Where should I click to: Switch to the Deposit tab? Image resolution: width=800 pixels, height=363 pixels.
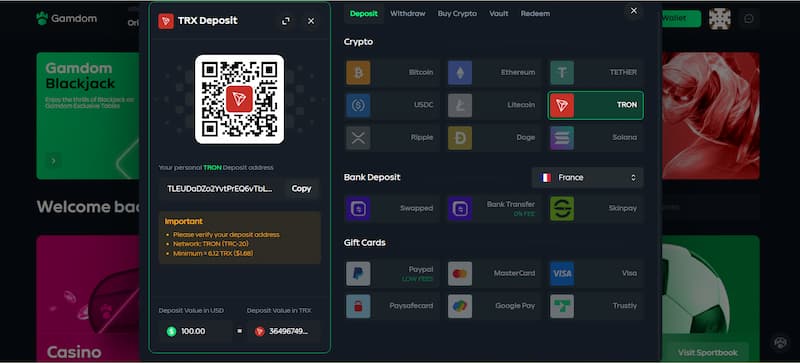(364, 14)
